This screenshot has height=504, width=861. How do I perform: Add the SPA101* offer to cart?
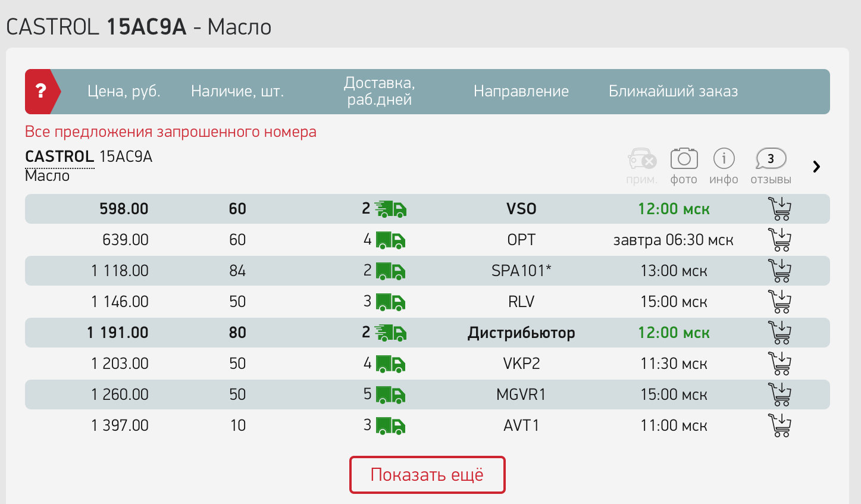[x=779, y=271]
